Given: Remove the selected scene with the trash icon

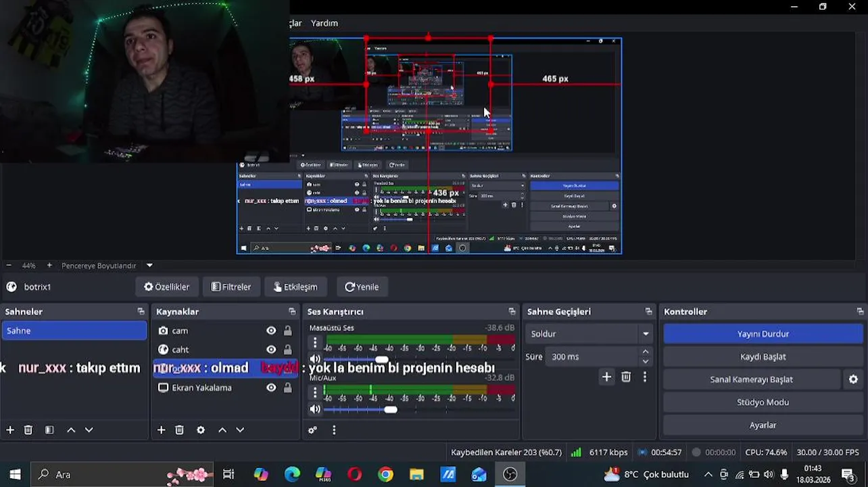Looking at the screenshot, I should point(28,430).
